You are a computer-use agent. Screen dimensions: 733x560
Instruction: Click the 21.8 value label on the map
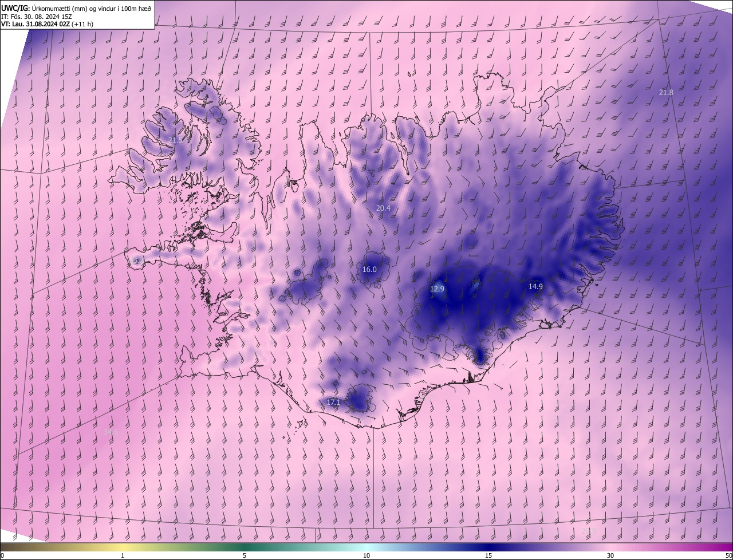[x=666, y=92]
